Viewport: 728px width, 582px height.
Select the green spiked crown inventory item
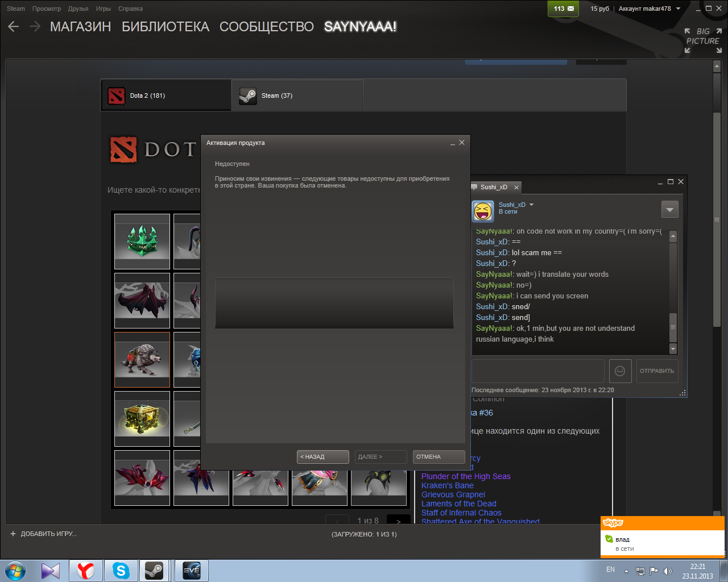[142, 242]
